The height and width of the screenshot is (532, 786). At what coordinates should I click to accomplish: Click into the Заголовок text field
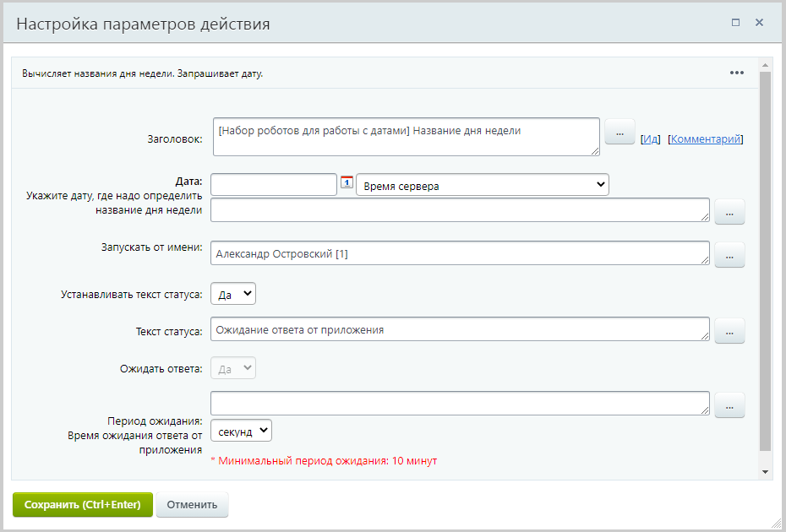click(x=406, y=137)
